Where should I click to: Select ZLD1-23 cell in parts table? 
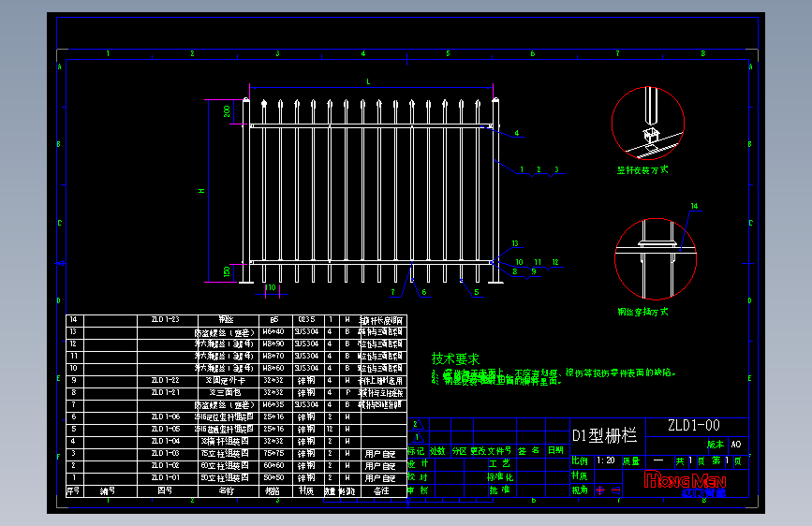tap(167, 320)
